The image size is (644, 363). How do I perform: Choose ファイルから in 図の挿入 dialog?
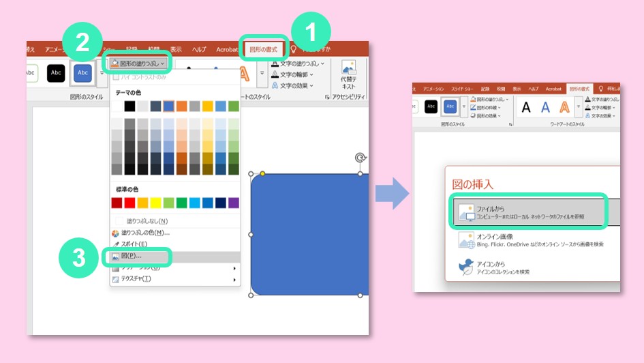pos(536,212)
